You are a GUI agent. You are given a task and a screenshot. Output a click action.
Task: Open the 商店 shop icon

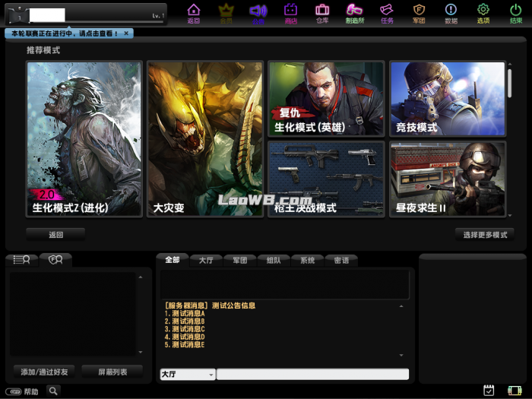click(x=291, y=14)
